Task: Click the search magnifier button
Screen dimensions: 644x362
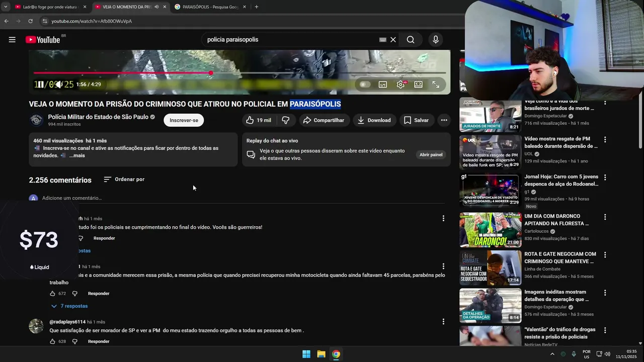Action: (x=411, y=40)
